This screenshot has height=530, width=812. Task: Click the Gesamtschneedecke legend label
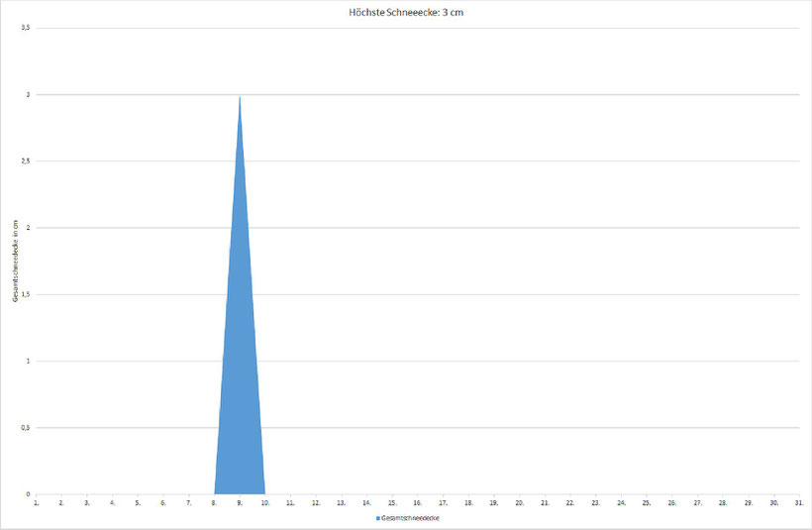[x=410, y=518]
